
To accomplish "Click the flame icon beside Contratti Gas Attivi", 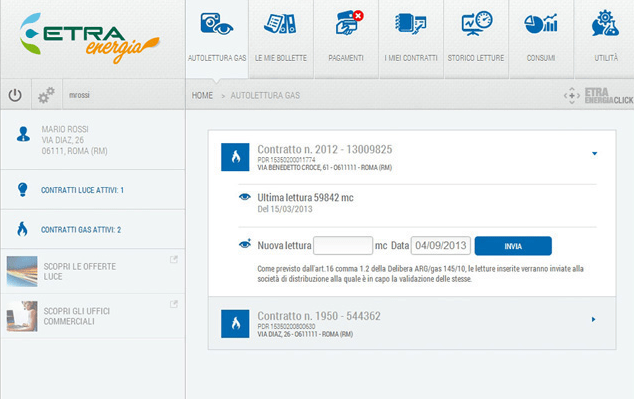I will [22, 229].
